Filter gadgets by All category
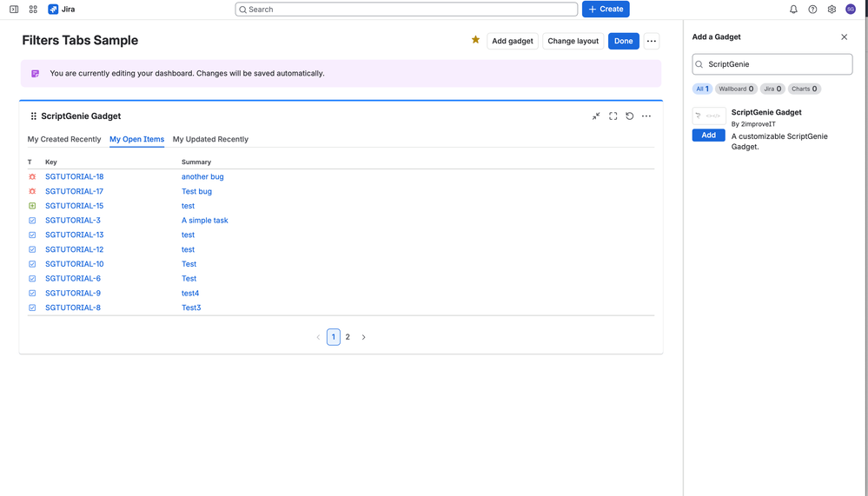Viewport: 868px width, 496px height. [x=702, y=89]
